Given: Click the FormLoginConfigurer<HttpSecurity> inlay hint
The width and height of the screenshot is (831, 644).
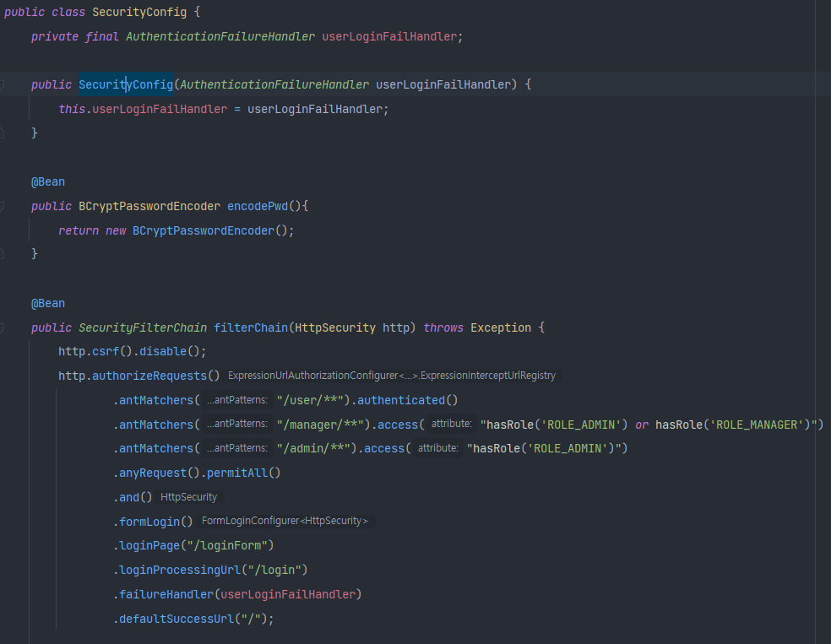Looking at the screenshot, I should tap(285, 521).
